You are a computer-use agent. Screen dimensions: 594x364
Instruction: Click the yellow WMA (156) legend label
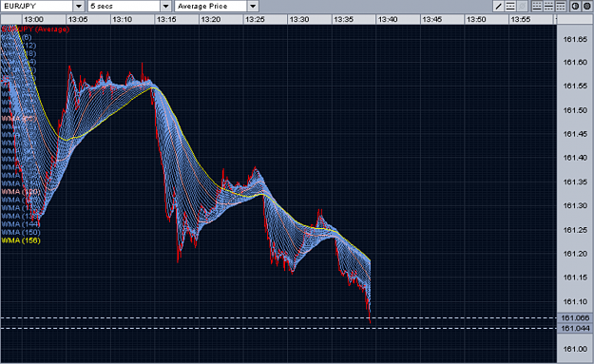click(x=21, y=240)
